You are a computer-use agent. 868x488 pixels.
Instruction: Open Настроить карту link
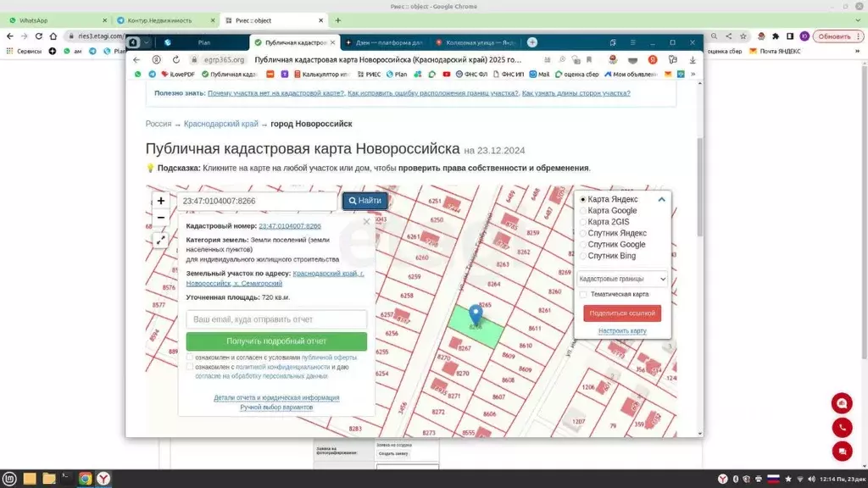[622, 331]
